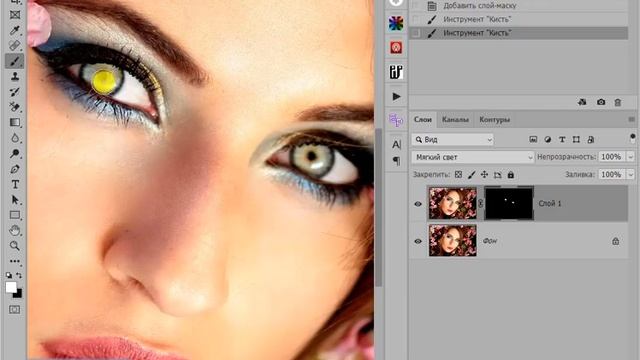640x360 pixels.
Task: Delete current history state with trash icon
Action: tap(618, 102)
